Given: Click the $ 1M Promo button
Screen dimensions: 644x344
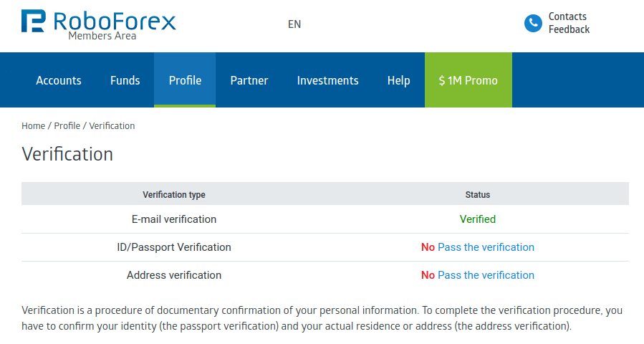Looking at the screenshot, I should 468,80.
